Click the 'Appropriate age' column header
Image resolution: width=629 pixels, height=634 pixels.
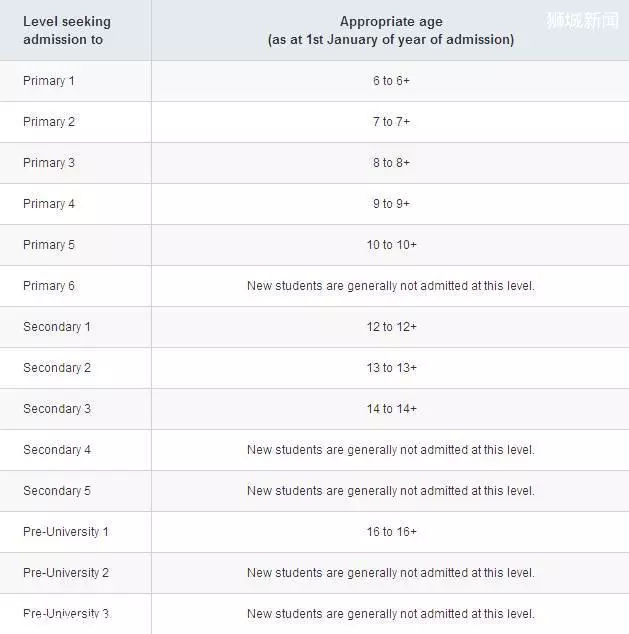391,30
